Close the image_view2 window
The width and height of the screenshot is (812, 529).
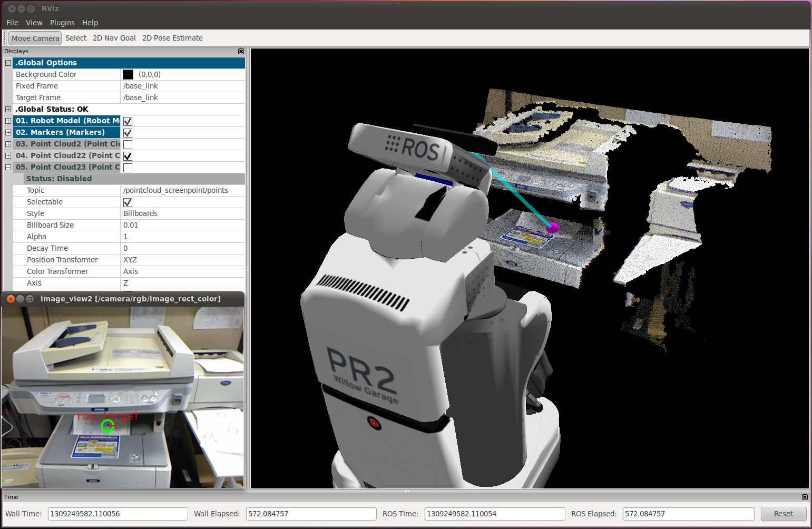click(11, 299)
